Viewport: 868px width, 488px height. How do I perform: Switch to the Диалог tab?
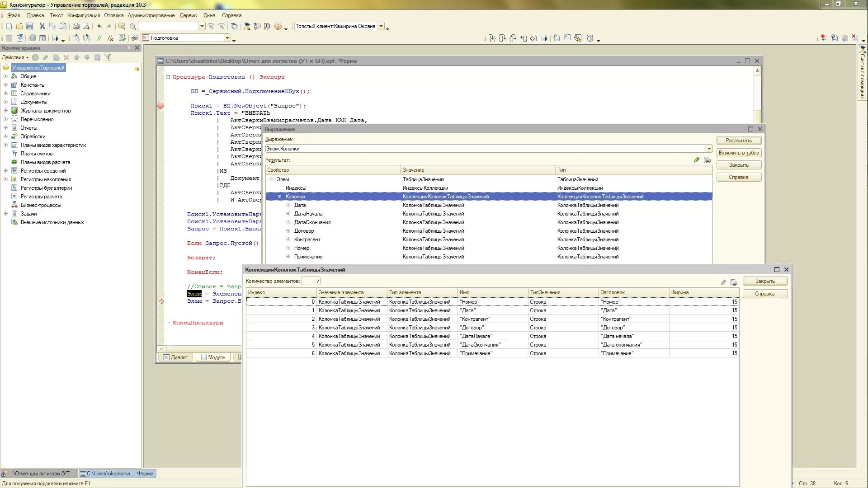[x=175, y=357]
